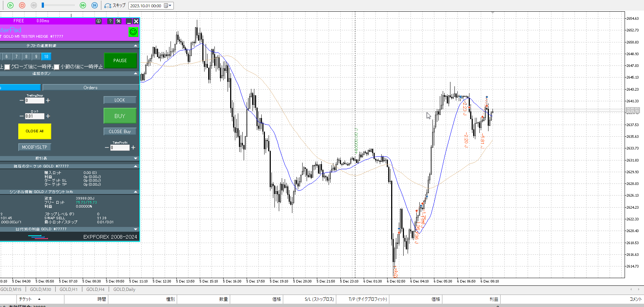Viewport: 644px width, 307px height.
Task: Click the green smiley face icon
Action: 133,32
